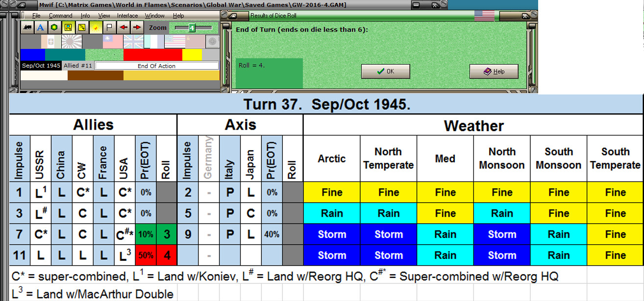Select the USA flag in Mwif toolbar

point(175,42)
